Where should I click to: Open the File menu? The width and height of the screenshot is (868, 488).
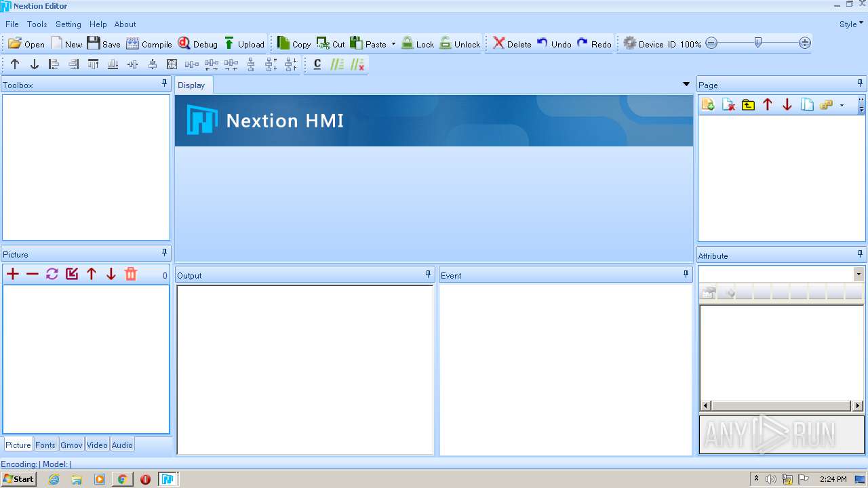tap(12, 24)
